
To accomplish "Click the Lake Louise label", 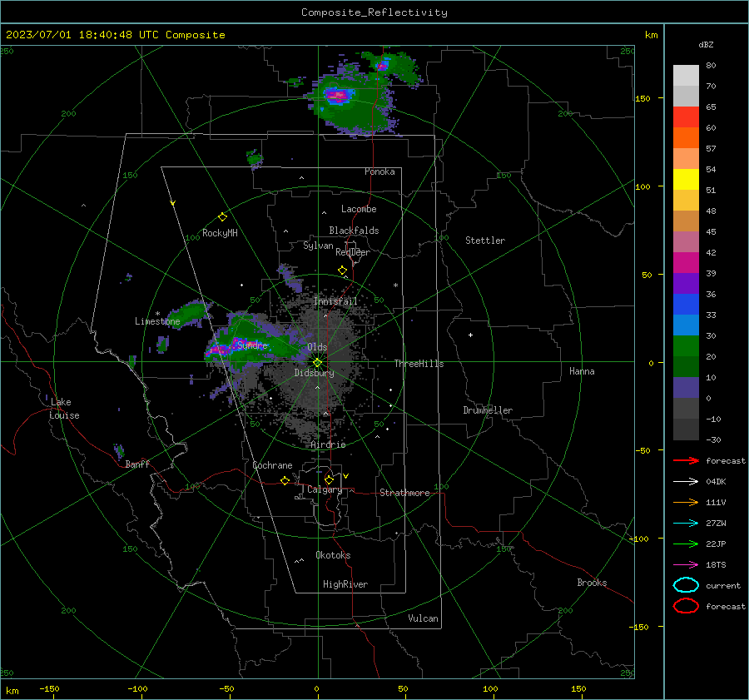I will point(64,409).
